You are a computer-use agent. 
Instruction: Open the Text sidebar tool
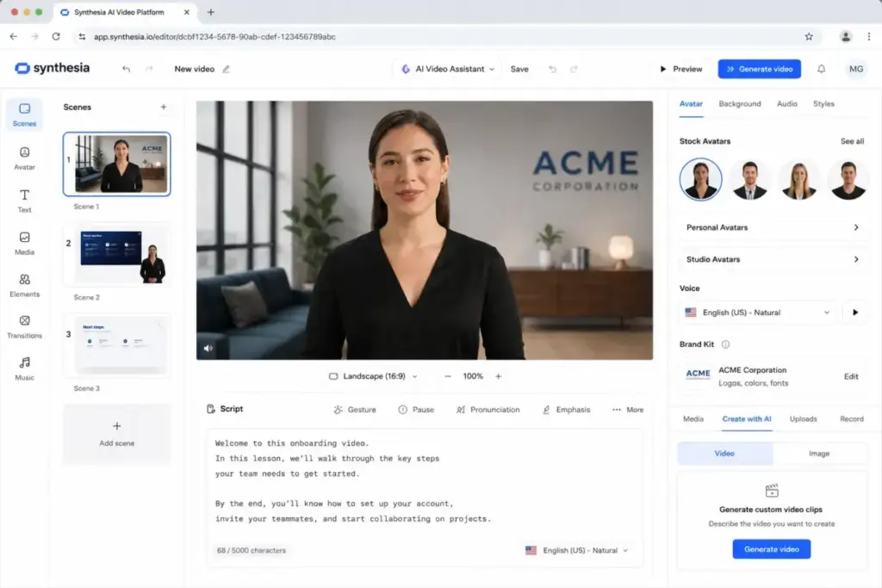(24, 201)
